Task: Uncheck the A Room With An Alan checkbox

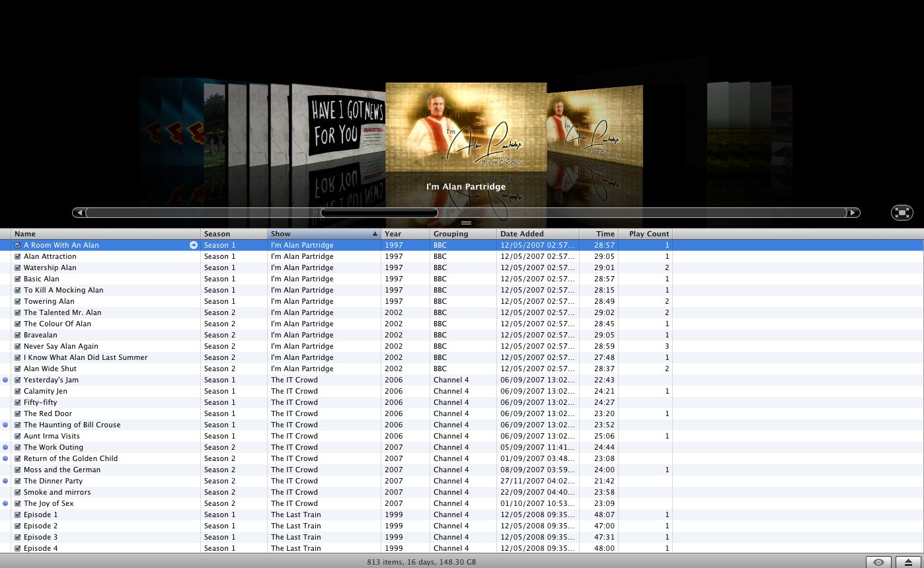Action: click(18, 245)
